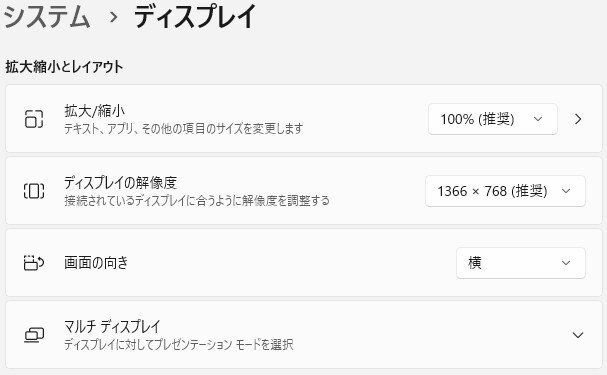Open custom scaling via right chevron
The height and width of the screenshot is (375, 607).
[x=578, y=119]
